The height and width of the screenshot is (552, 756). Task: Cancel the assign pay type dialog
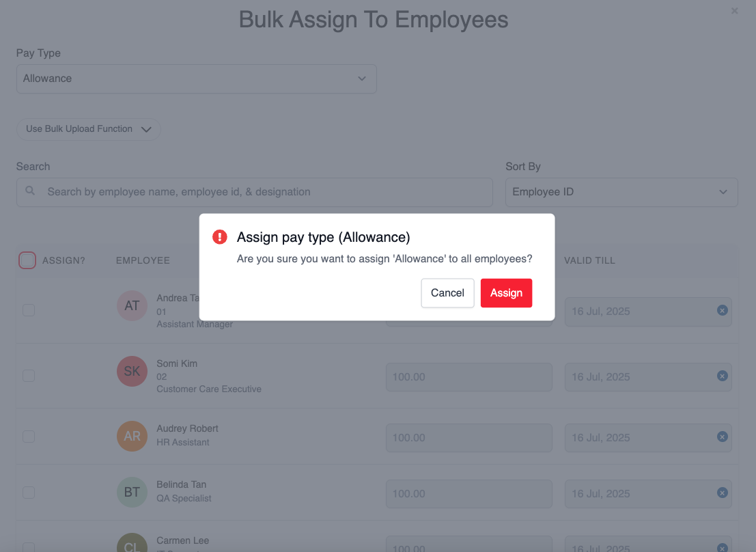[447, 293]
